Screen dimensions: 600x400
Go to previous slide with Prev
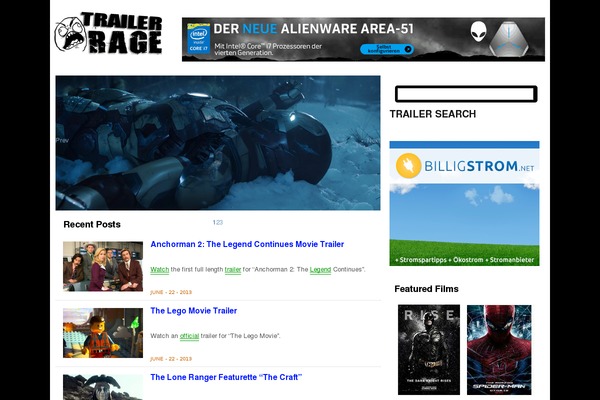(x=62, y=140)
